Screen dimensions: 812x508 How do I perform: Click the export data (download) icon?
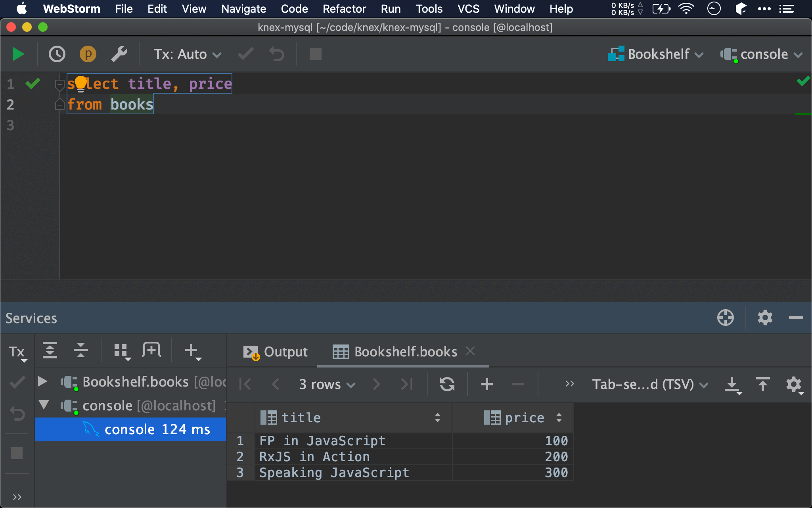[x=733, y=384]
